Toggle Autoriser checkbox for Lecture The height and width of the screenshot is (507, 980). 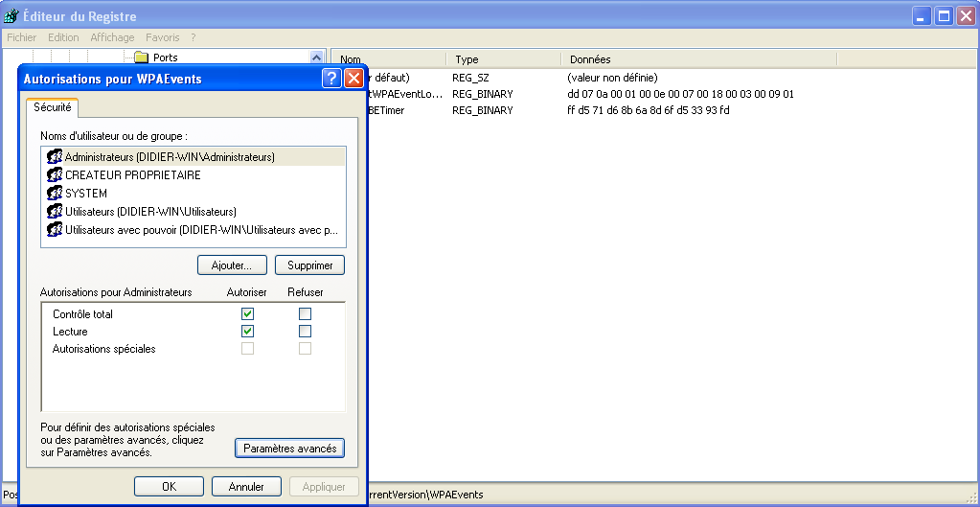[247, 332]
